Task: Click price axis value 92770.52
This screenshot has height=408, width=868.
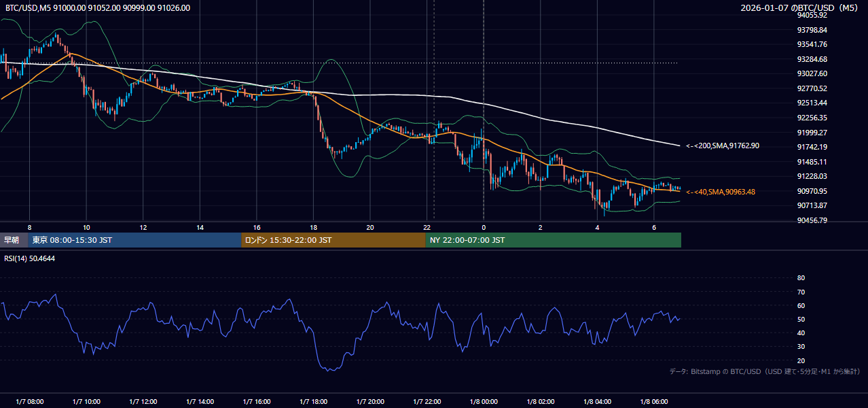Action: 812,88
